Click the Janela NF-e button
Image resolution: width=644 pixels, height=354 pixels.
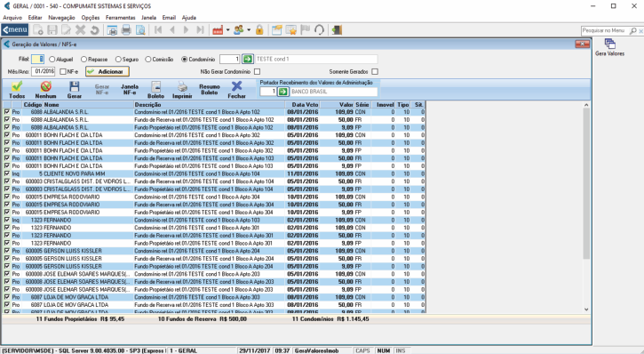pos(130,90)
